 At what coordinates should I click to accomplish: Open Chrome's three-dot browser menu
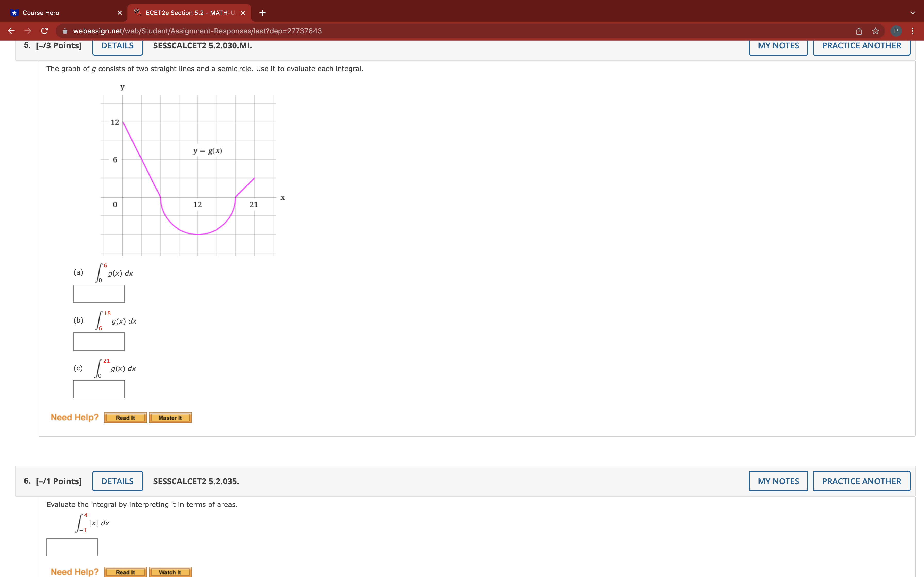(912, 31)
